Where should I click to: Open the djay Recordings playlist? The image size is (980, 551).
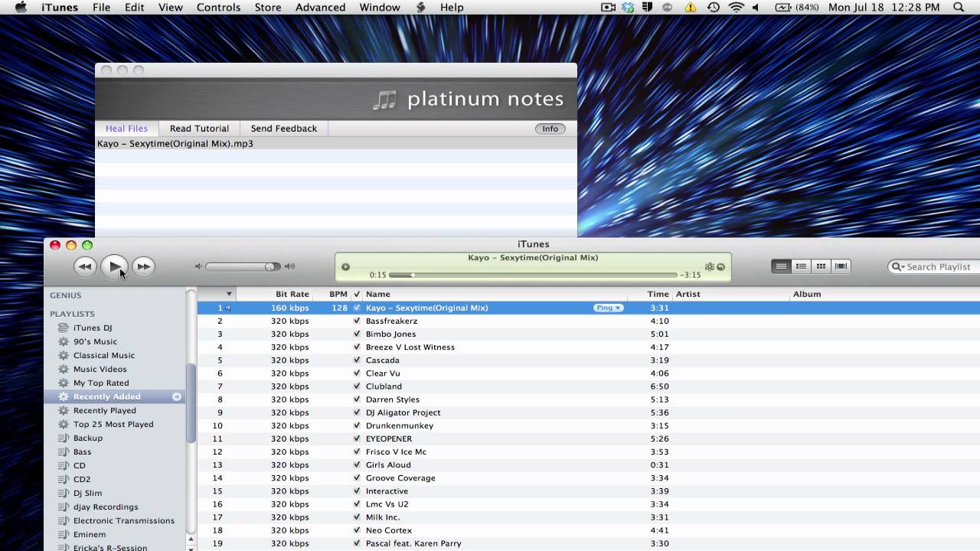(x=106, y=507)
